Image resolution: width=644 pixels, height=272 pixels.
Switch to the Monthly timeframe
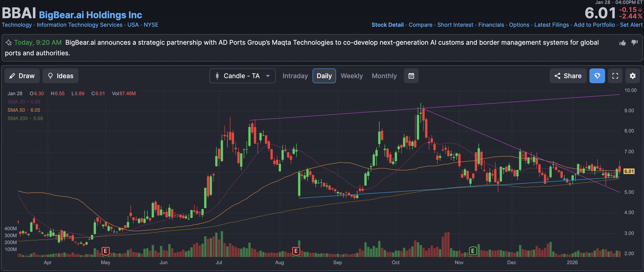[384, 76]
